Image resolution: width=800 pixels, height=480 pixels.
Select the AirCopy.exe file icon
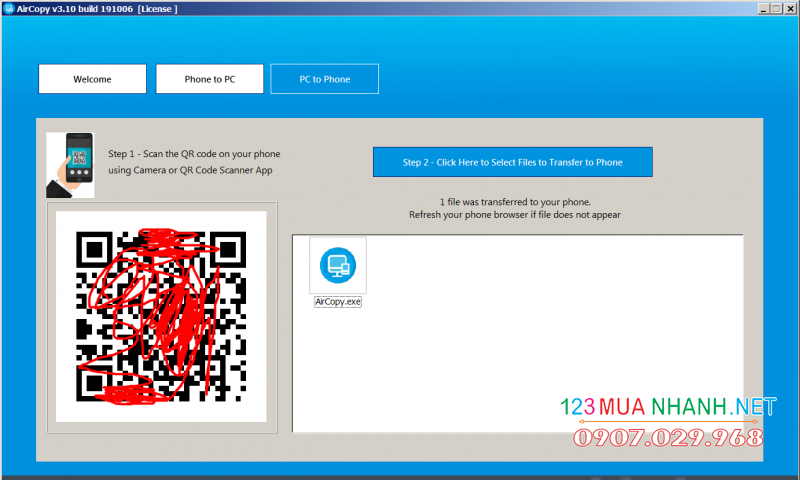[338, 265]
